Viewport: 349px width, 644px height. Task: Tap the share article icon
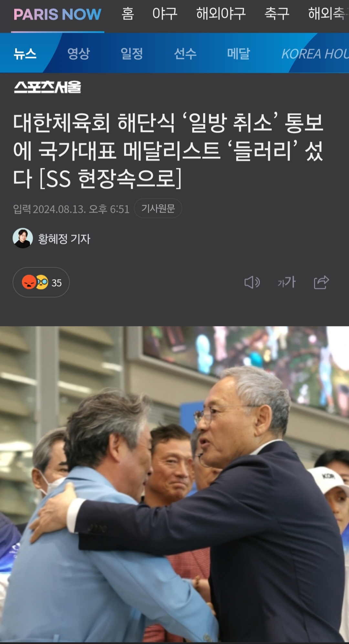pyautogui.click(x=321, y=282)
